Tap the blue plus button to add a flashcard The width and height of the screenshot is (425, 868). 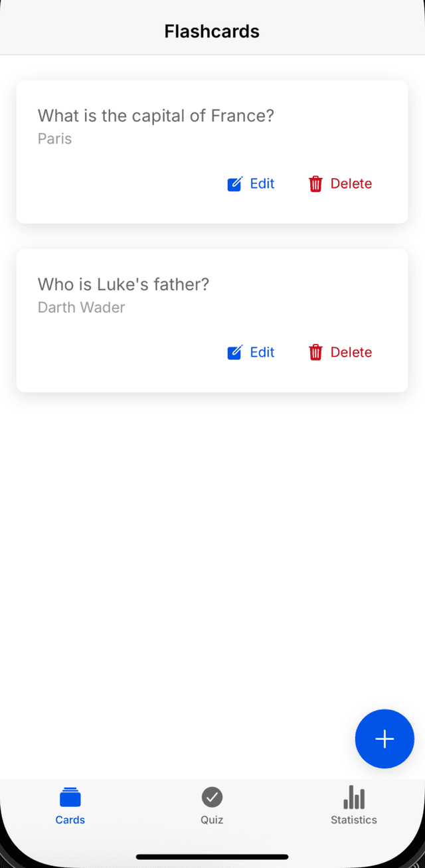[x=384, y=738]
